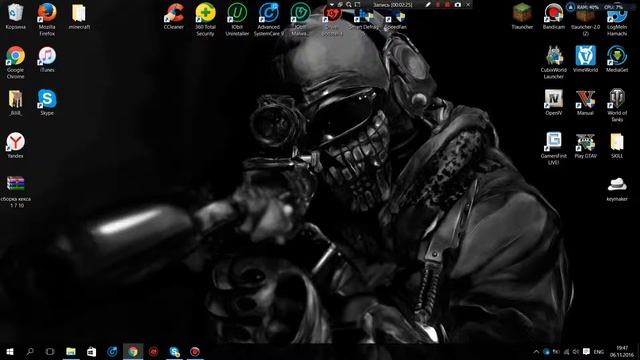Open MediaGet desktop shortcut
Image resolution: width=640 pixels, height=360 pixels.
(x=617, y=59)
